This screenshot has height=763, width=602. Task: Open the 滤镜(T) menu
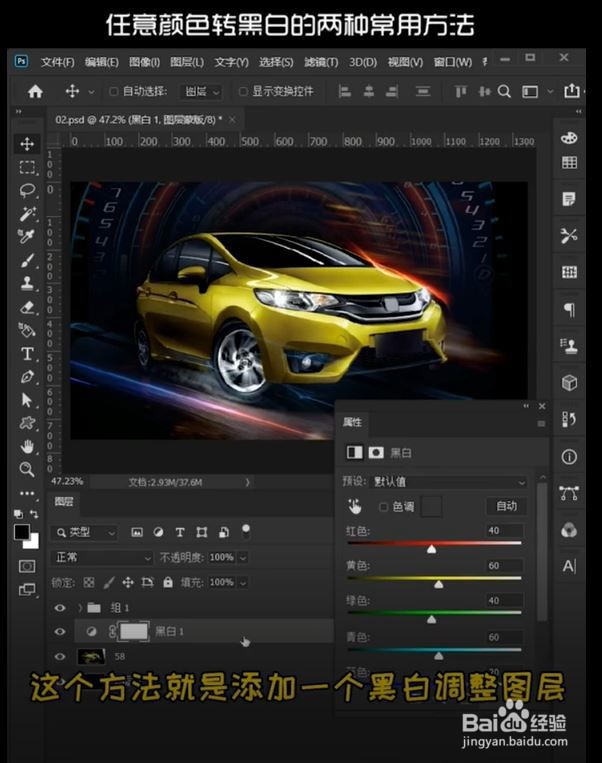pos(321,62)
